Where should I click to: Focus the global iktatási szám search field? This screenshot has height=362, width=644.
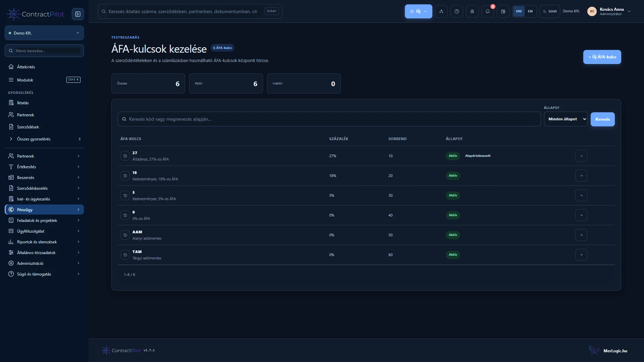(190, 11)
